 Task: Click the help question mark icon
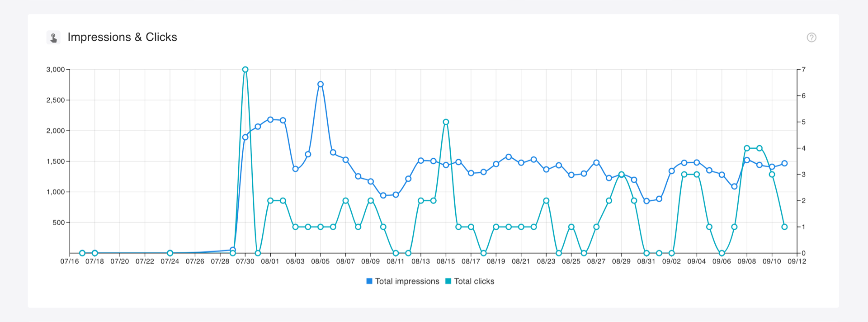(x=811, y=38)
